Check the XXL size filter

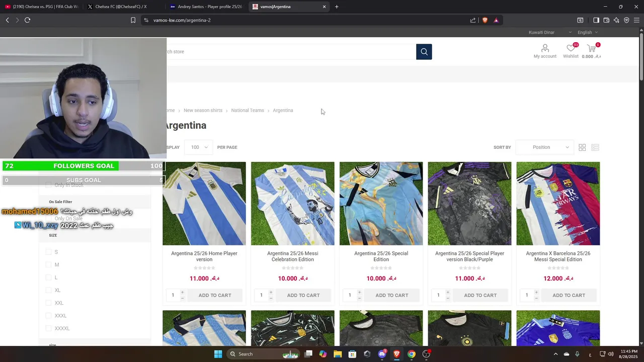49,303
